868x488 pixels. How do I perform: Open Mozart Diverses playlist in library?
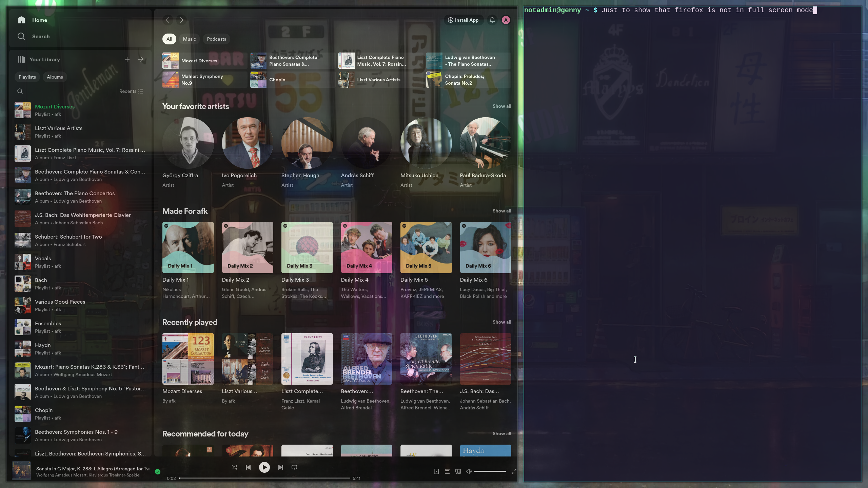click(x=80, y=110)
